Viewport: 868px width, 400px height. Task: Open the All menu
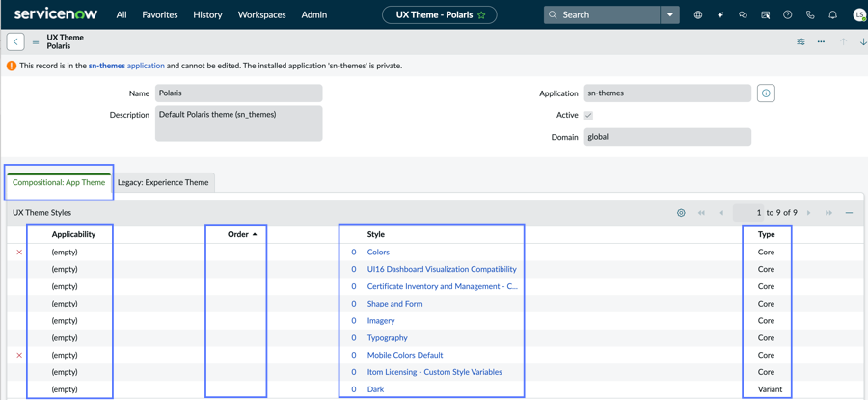point(122,14)
